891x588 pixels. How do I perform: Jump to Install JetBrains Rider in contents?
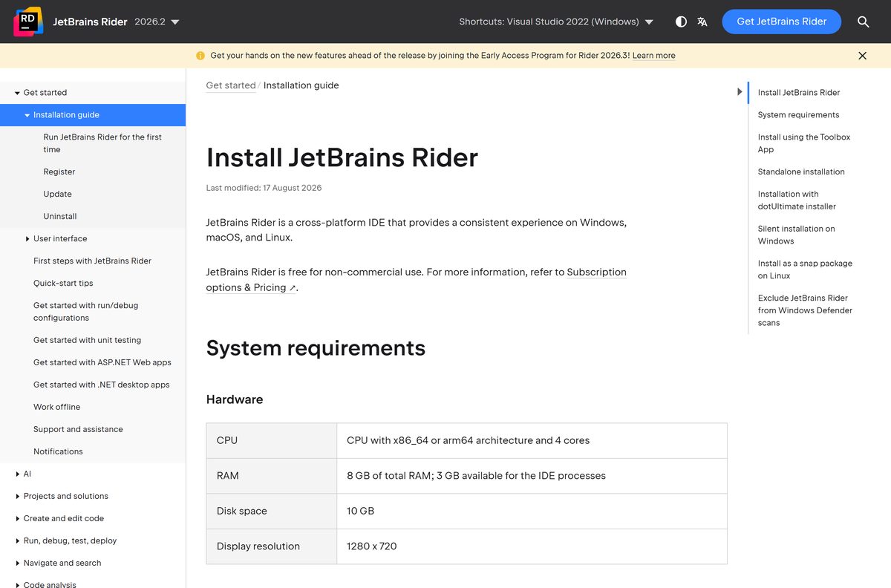pyautogui.click(x=799, y=93)
